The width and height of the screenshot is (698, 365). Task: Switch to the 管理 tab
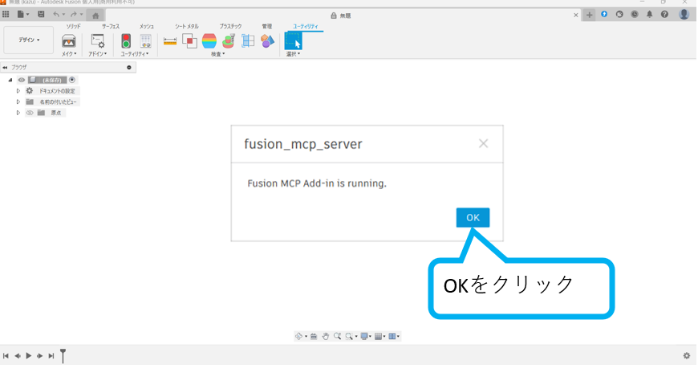pos(267,26)
